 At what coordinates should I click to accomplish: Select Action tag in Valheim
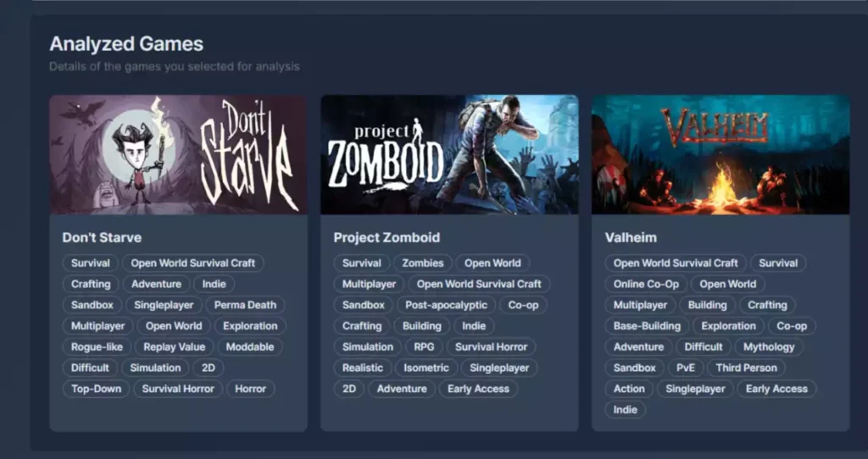click(629, 389)
